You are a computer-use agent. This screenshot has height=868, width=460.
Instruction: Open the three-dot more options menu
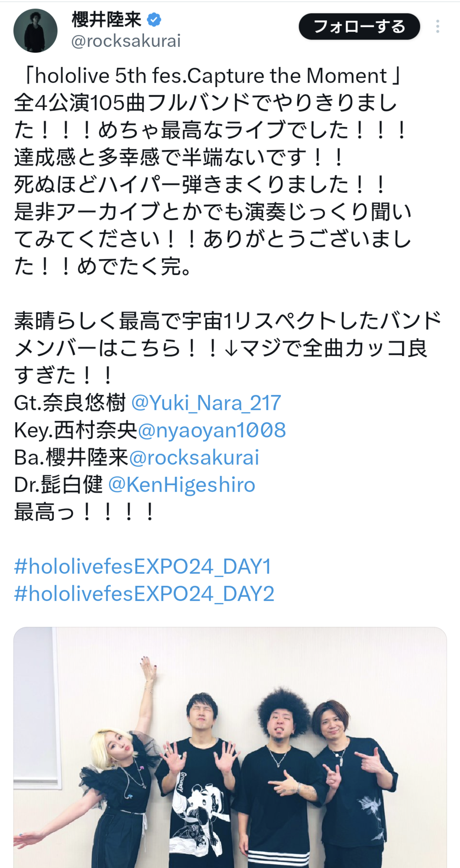point(437,26)
